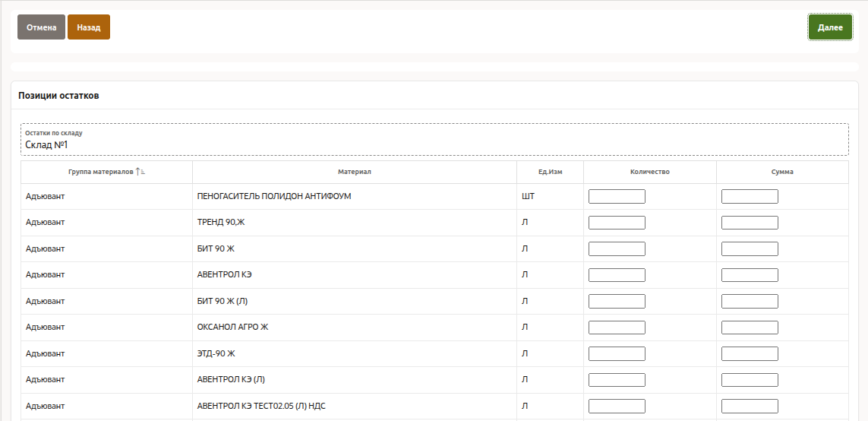The image size is (868, 421).
Task: Click the sort arrow icon beside Группа материалов
Action: 140,172
